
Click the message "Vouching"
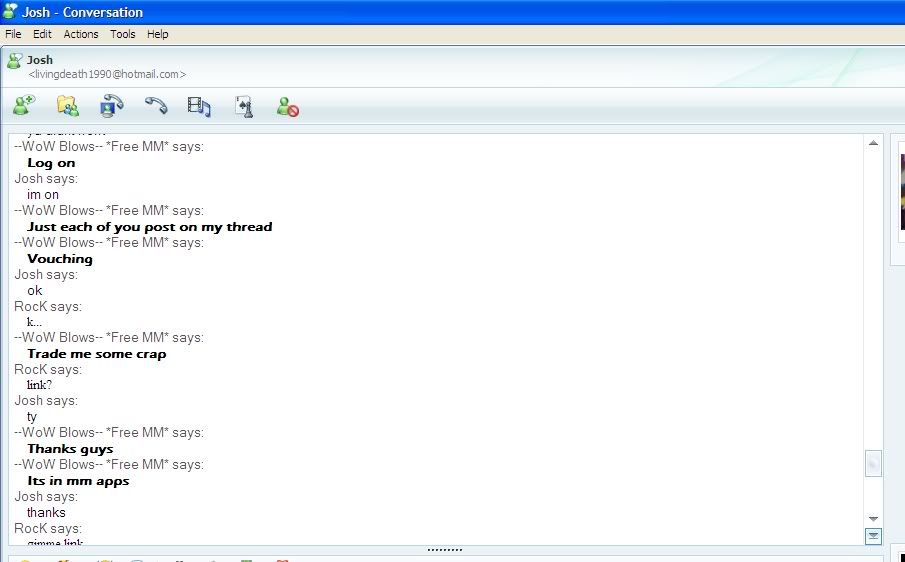[x=60, y=259]
